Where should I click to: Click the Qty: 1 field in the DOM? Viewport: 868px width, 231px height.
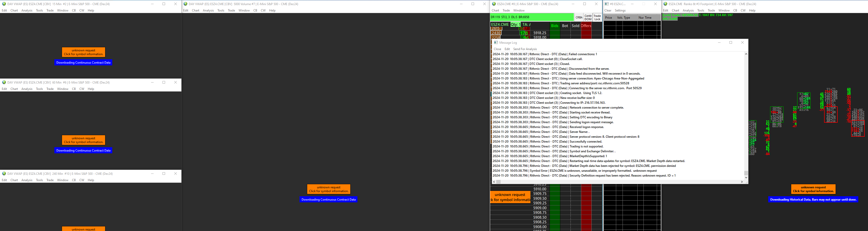pos(516,24)
